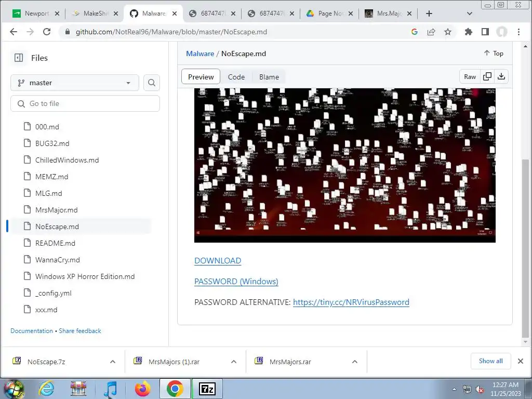
Task: Open the Share feedback link
Action: [80, 331]
